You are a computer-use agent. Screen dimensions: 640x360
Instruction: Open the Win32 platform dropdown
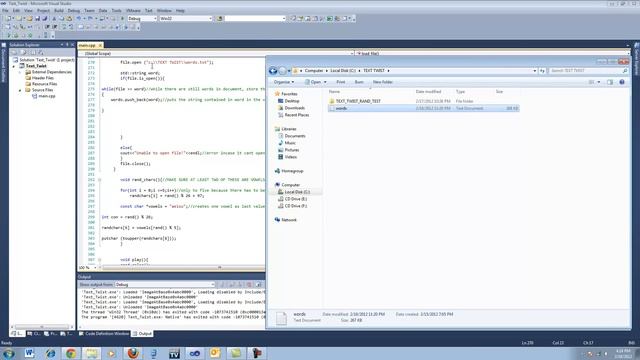tap(186, 18)
